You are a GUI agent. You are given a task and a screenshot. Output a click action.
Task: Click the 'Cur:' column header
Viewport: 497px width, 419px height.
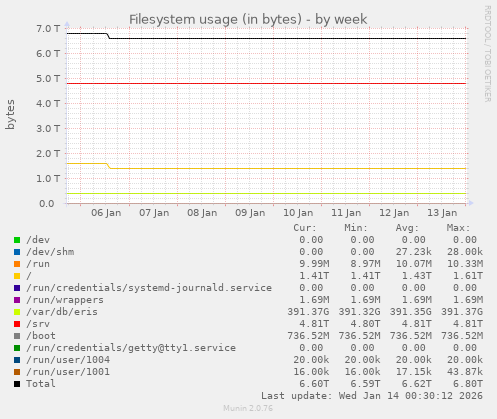pos(305,228)
